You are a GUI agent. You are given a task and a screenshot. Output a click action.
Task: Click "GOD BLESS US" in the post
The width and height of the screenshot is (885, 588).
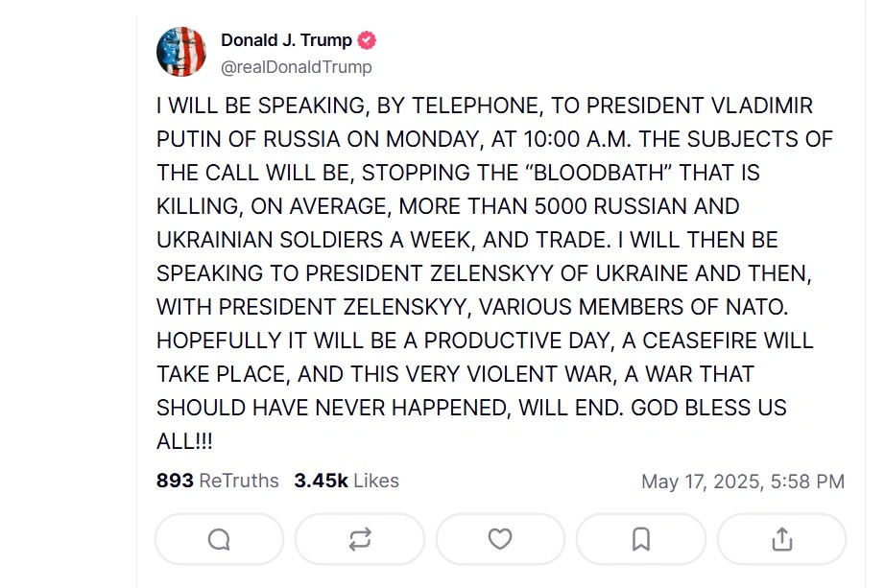pos(708,407)
